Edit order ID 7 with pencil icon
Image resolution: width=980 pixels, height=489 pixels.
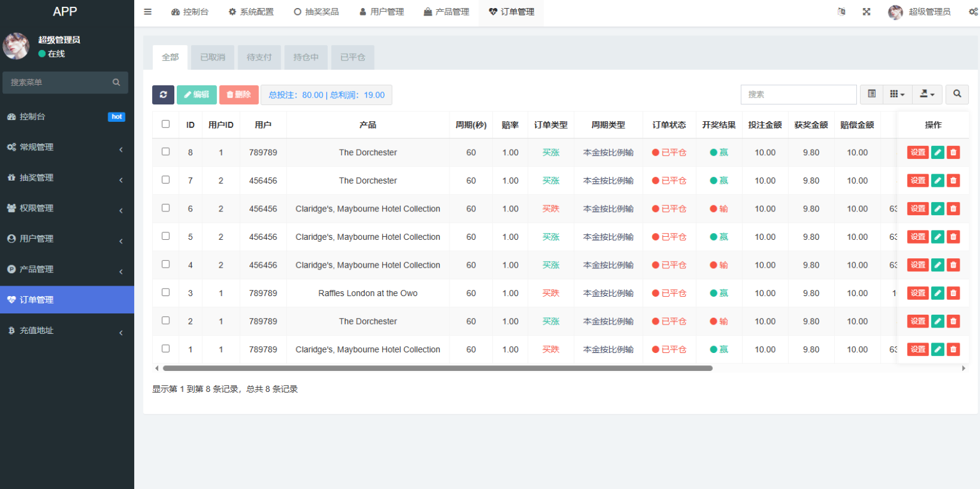coord(938,181)
